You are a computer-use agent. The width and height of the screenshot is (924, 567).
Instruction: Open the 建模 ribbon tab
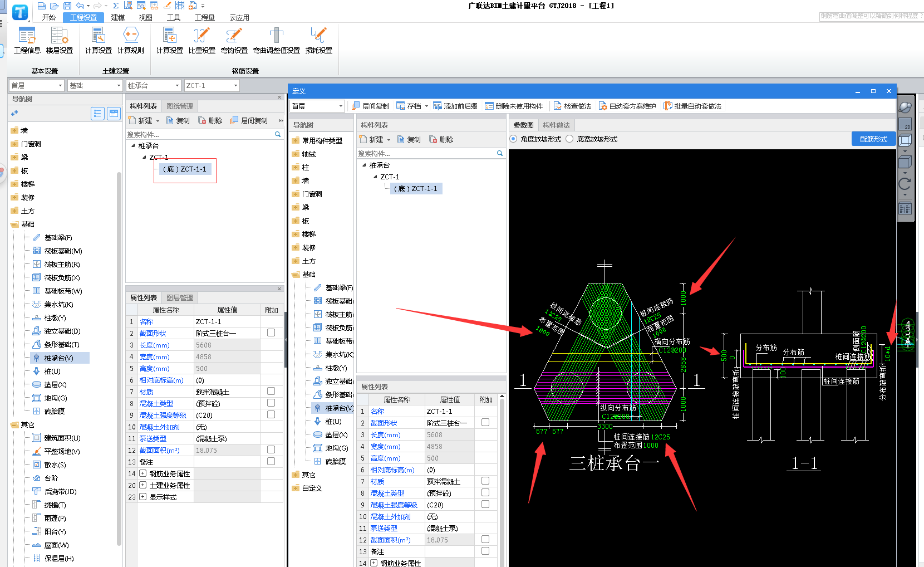[118, 17]
